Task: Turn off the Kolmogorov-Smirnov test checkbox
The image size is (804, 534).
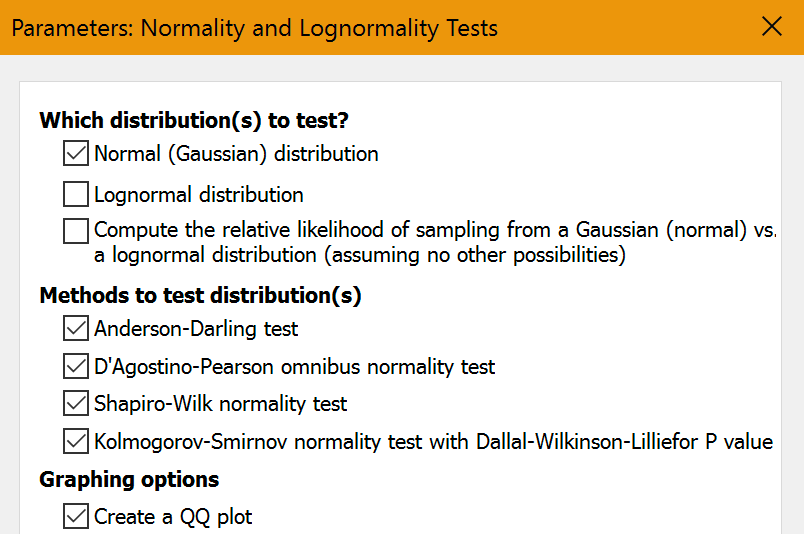Action: [x=76, y=441]
